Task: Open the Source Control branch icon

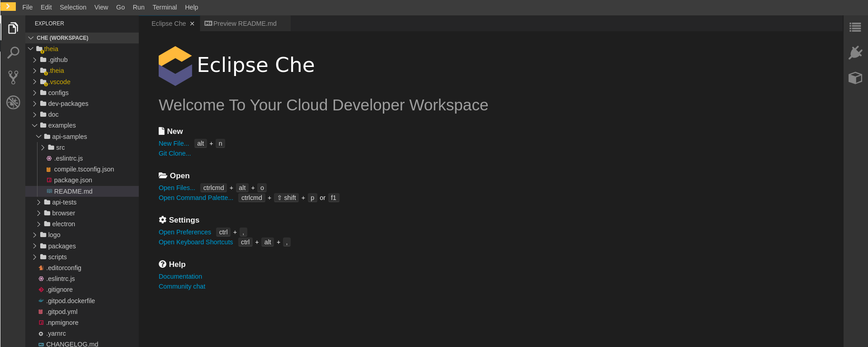Action: pos(13,77)
